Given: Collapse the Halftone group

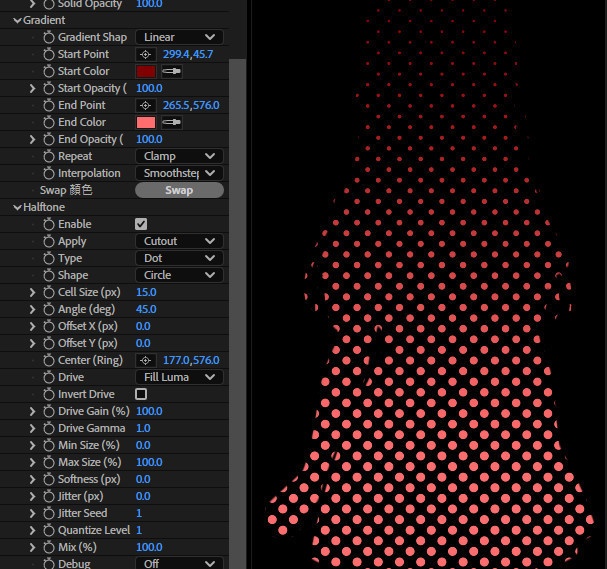Looking at the screenshot, I should coord(17,207).
